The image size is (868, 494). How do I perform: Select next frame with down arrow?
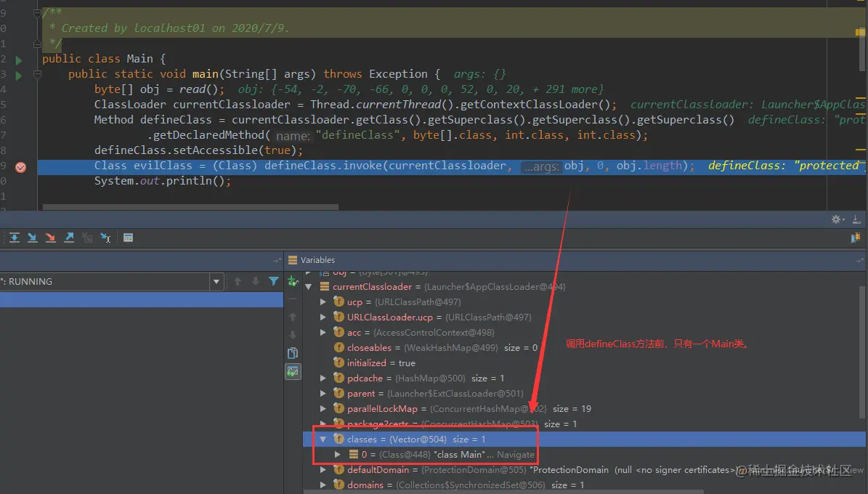click(255, 281)
